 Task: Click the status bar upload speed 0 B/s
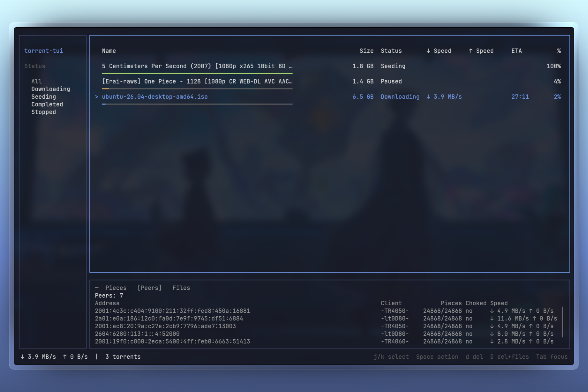pos(75,357)
